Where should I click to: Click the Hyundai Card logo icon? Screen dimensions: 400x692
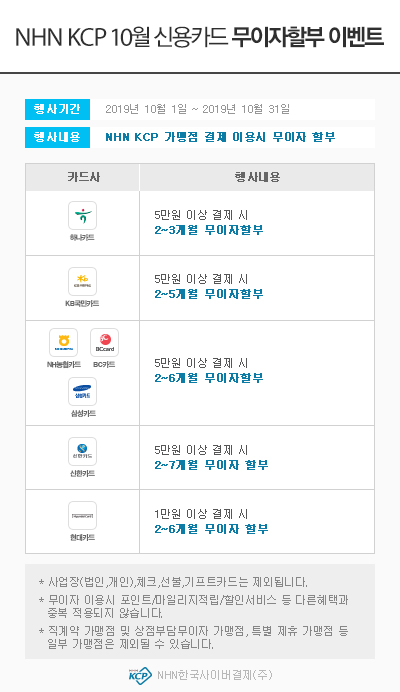point(82,515)
